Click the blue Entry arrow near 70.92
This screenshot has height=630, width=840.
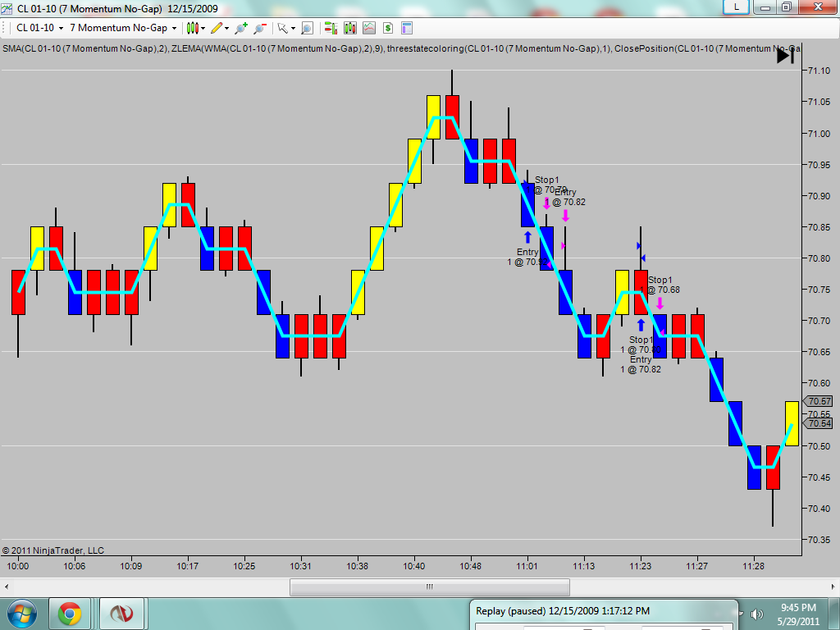[x=527, y=237]
